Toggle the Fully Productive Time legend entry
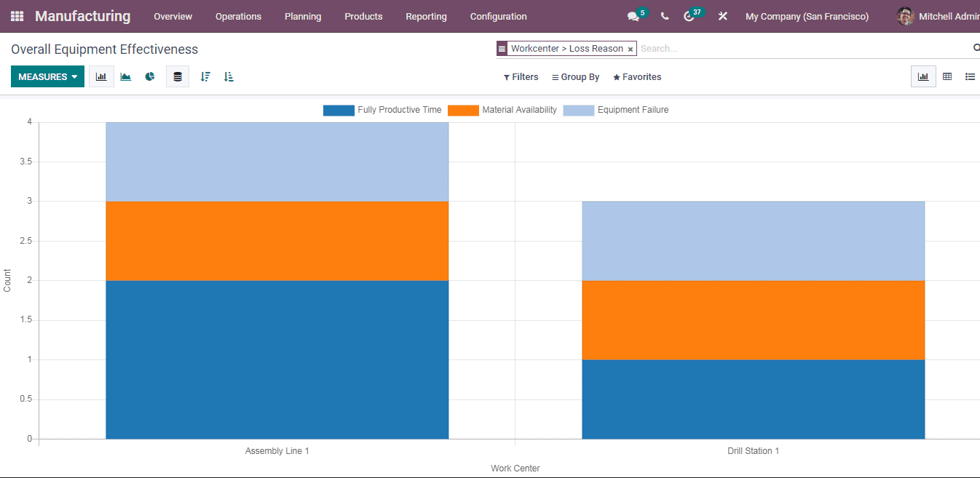This screenshot has height=478, width=980. click(x=382, y=110)
